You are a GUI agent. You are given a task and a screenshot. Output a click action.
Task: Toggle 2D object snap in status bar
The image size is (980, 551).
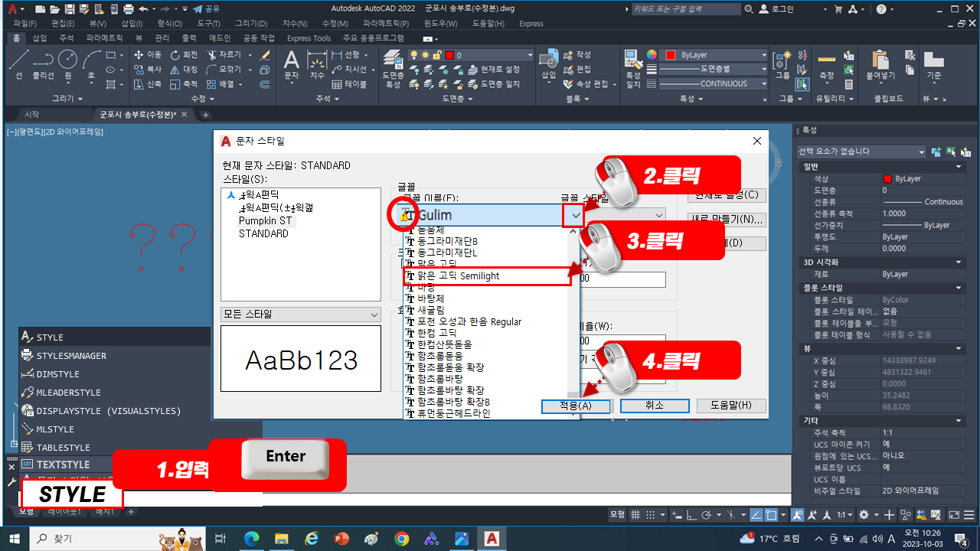point(773,515)
